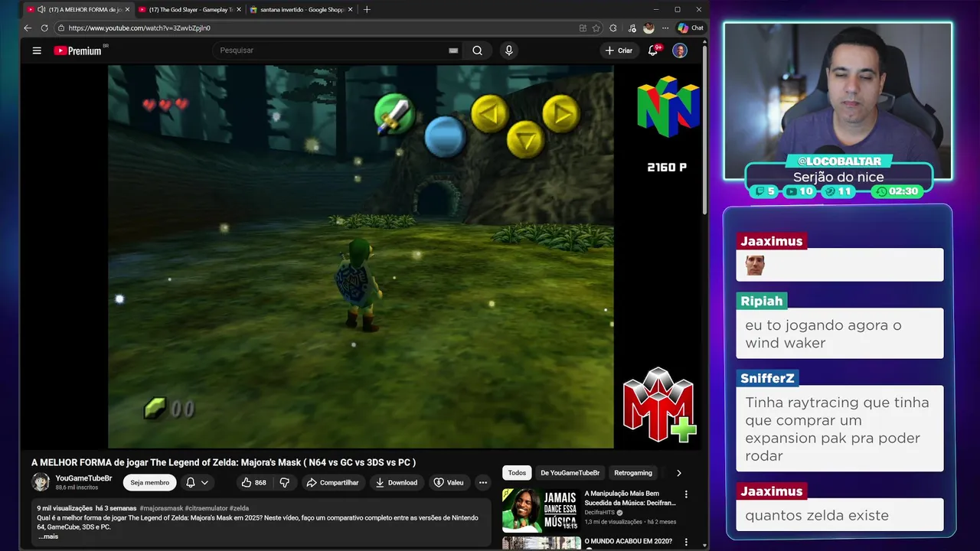Reload the page with the refresh icon
Image resolution: width=980 pixels, height=551 pixels.
click(44, 28)
